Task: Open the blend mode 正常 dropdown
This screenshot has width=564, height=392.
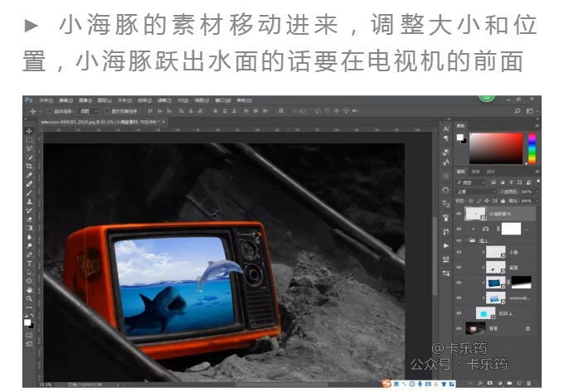Action: [x=476, y=192]
